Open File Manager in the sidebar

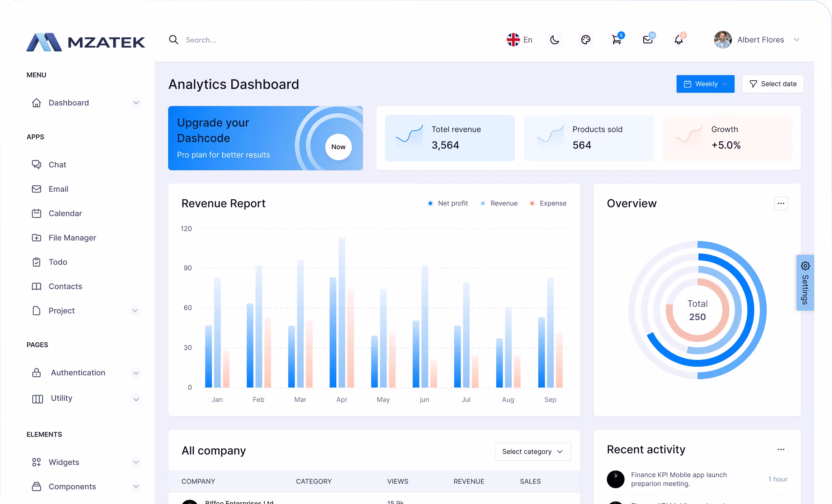pyautogui.click(x=72, y=238)
